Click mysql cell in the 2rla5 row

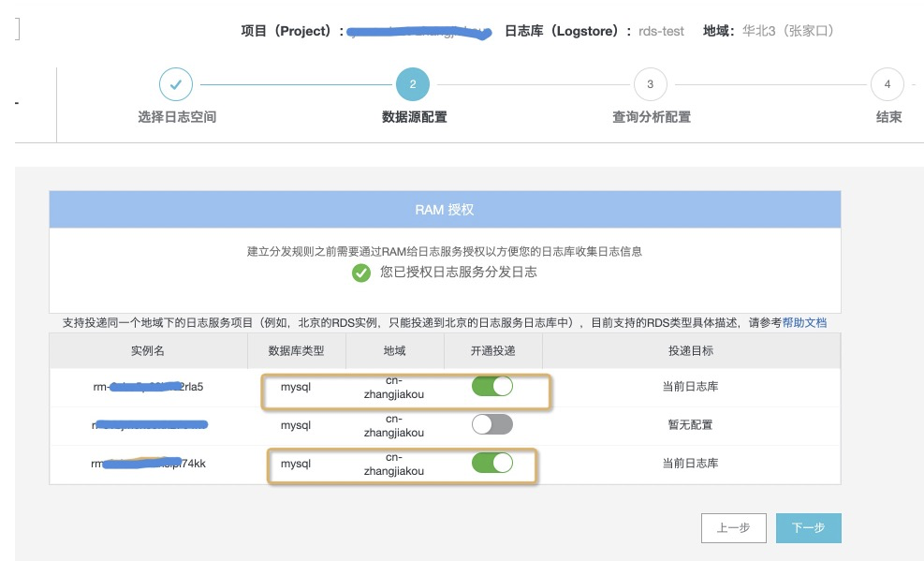tap(295, 387)
